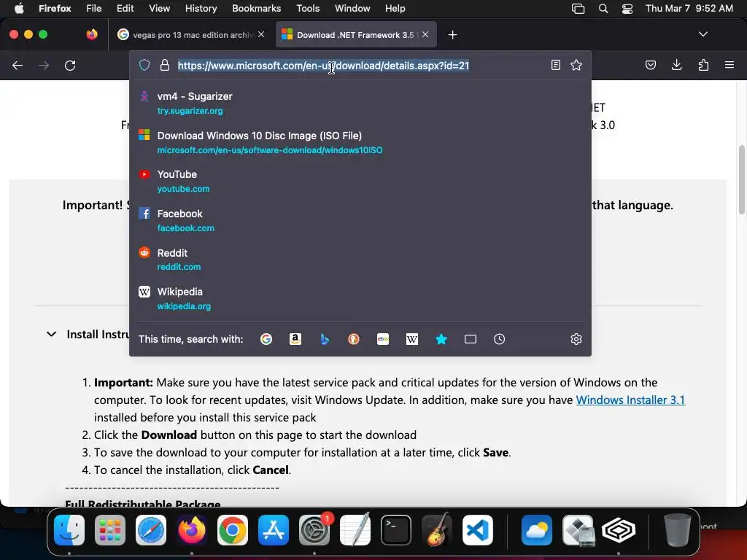Open the Firefox View pinned icon
The width and height of the screenshot is (747, 560).
(x=92, y=34)
